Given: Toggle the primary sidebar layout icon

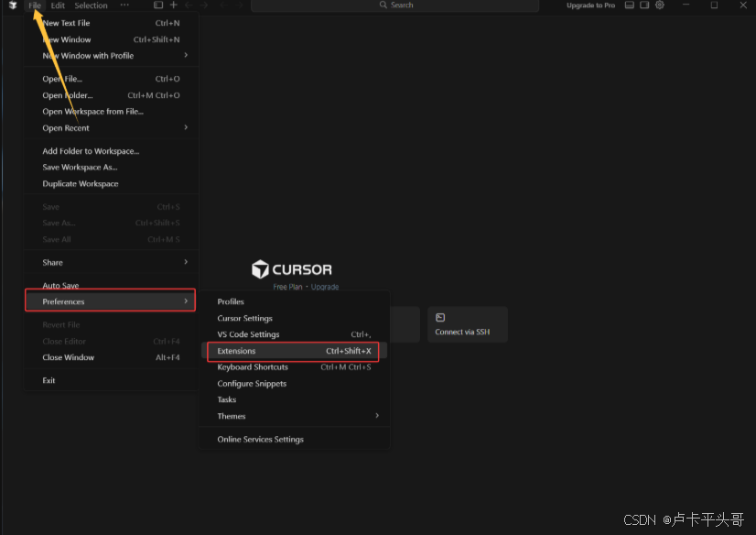Looking at the screenshot, I should [158, 5].
